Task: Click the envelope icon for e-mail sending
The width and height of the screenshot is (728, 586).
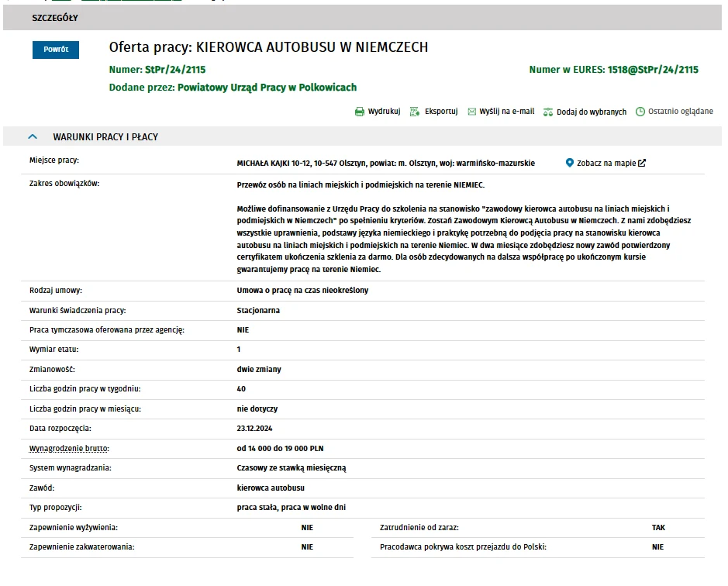Action: (x=472, y=112)
